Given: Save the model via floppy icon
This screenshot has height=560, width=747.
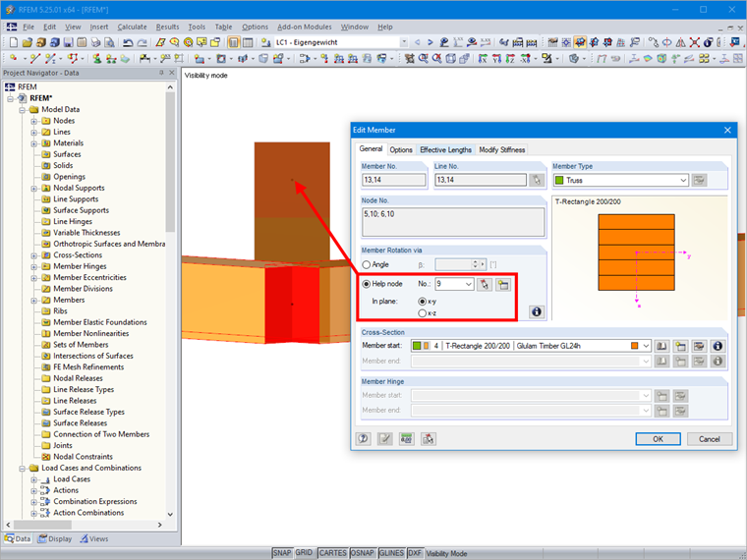Looking at the screenshot, I should click(x=68, y=43).
